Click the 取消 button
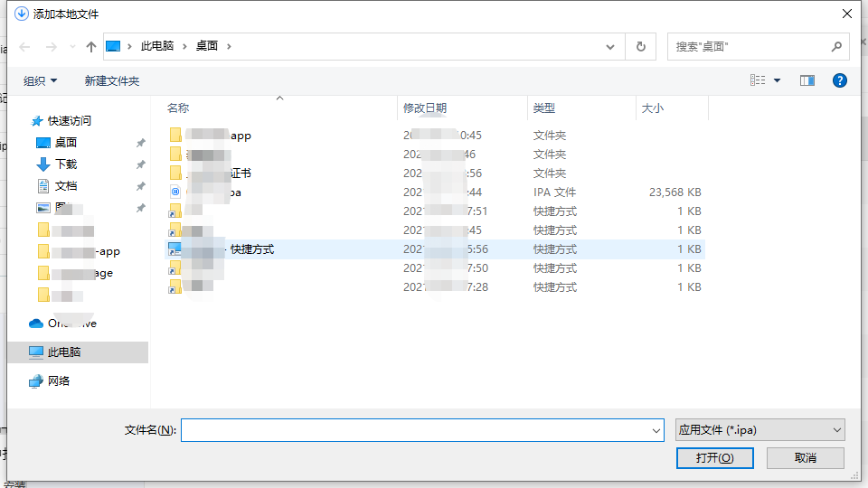This screenshot has height=488, width=868. [806, 457]
